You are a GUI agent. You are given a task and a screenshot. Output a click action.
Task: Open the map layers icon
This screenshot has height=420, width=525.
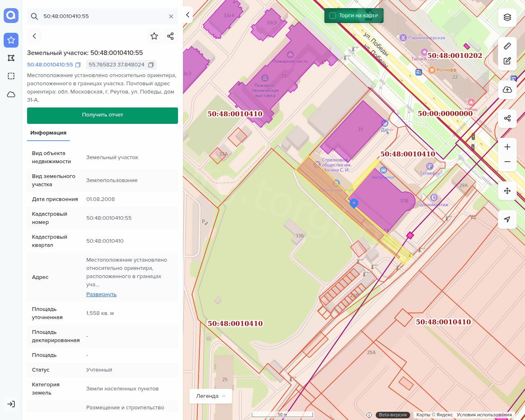point(507,17)
